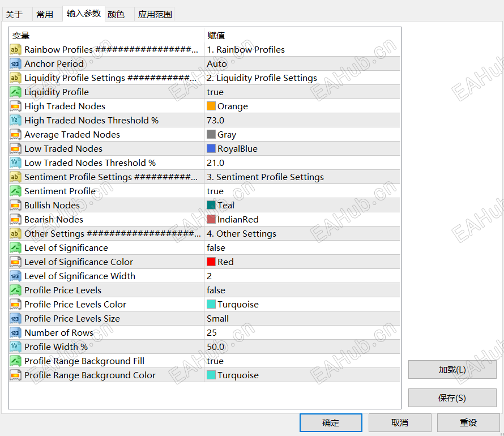Open Level of Significance Color Red list
The height and width of the screenshot is (436, 504).
point(302,262)
